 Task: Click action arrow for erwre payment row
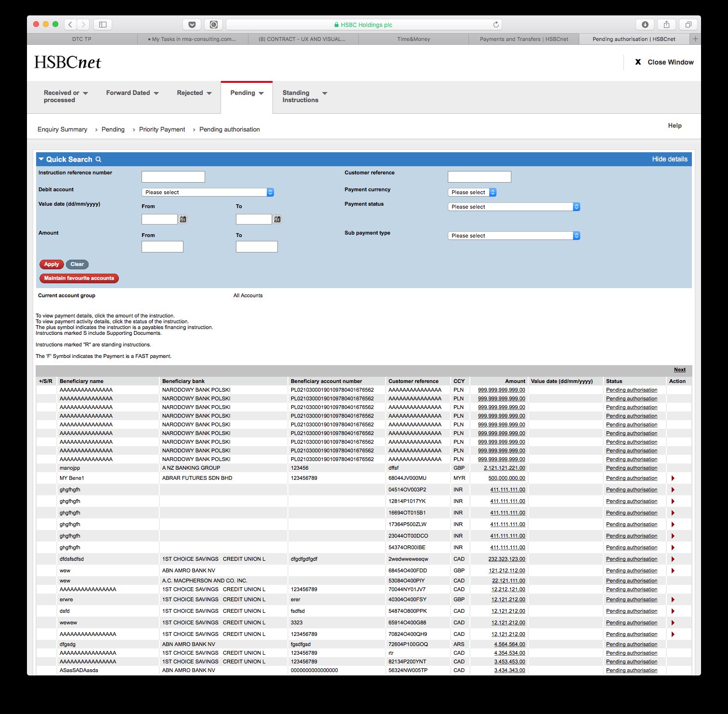coord(673,600)
